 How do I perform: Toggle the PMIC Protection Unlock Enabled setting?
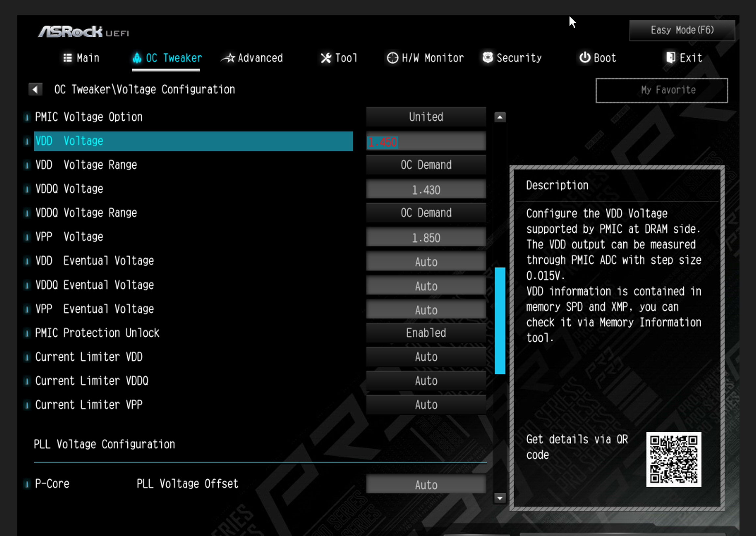(x=426, y=333)
